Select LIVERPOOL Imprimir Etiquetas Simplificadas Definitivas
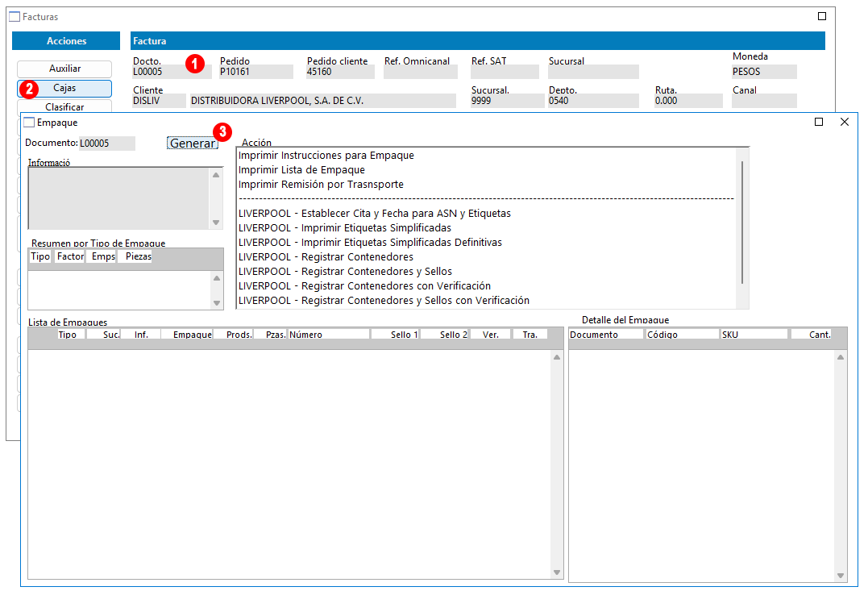Viewport: 868px width, 591px height. pos(371,242)
